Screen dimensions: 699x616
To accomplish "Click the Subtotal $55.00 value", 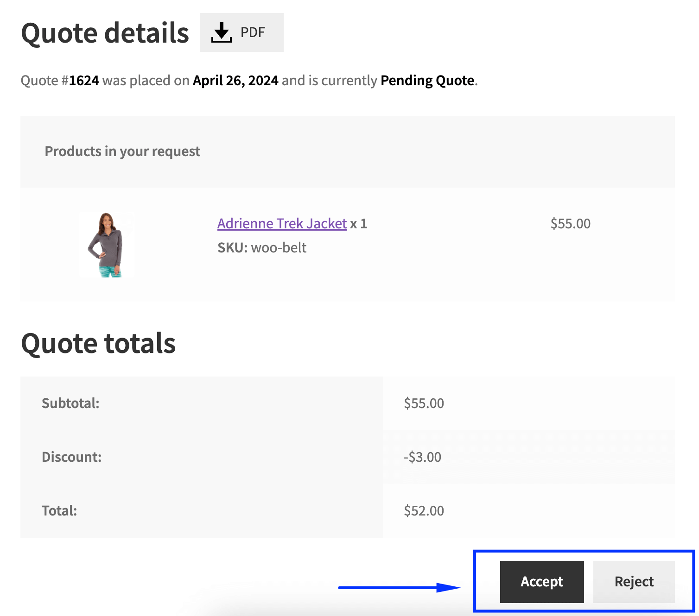I will (x=424, y=403).
